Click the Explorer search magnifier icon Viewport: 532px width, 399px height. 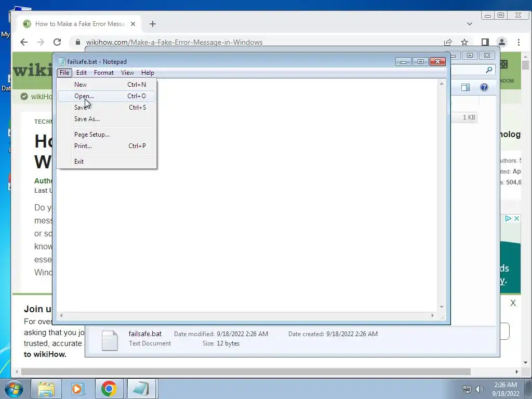[489, 70]
